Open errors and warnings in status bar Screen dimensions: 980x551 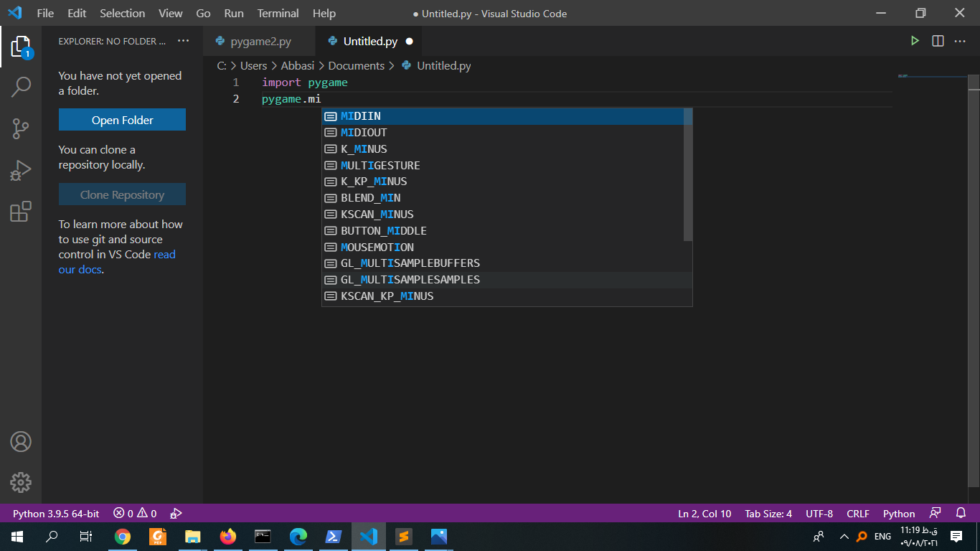(x=135, y=514)
